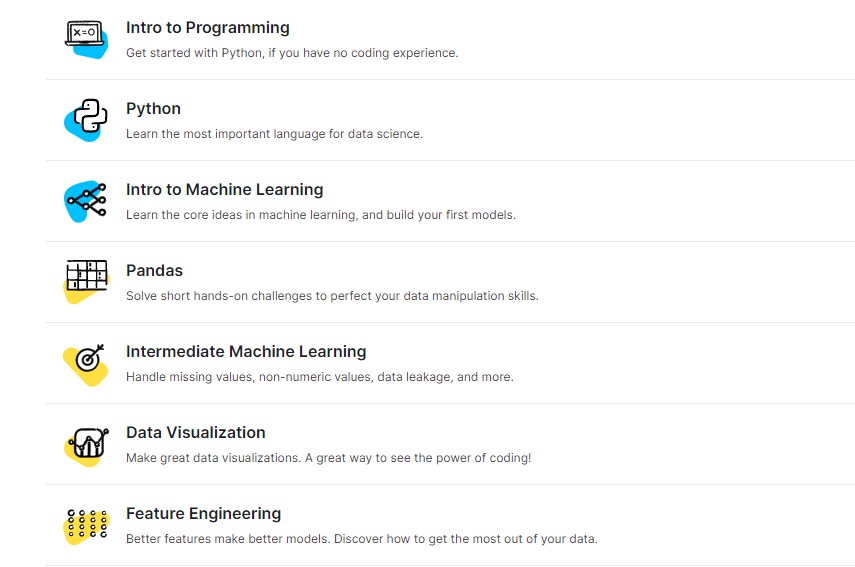Viewport: 855px width, 567px height.
Task: Click the Data Visualization chart icon
Action: click(x=86, y=445)
